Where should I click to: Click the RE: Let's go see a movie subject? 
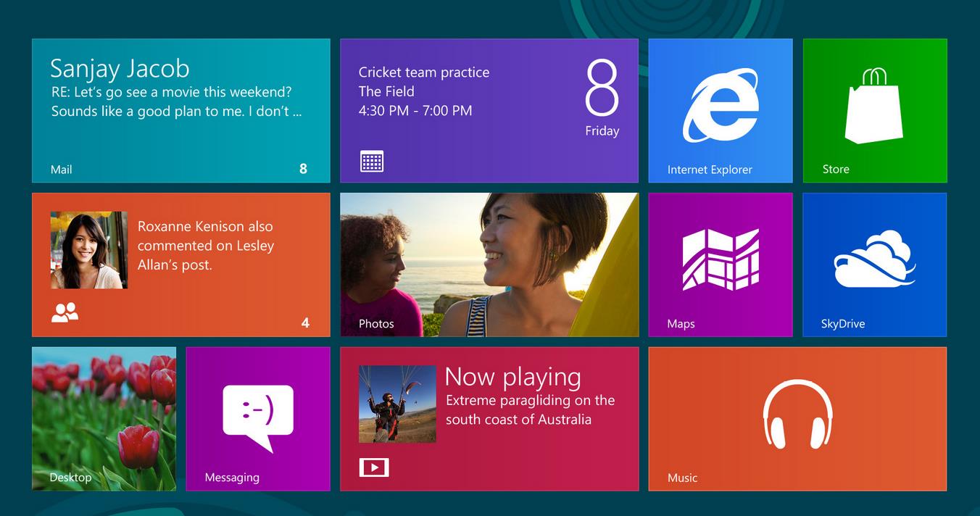[171, 92]
